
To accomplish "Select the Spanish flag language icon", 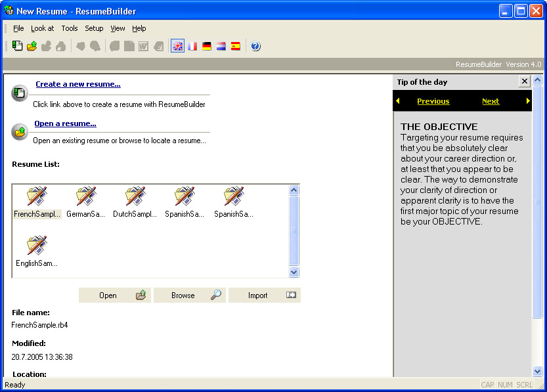I will (x=236, y=46).
